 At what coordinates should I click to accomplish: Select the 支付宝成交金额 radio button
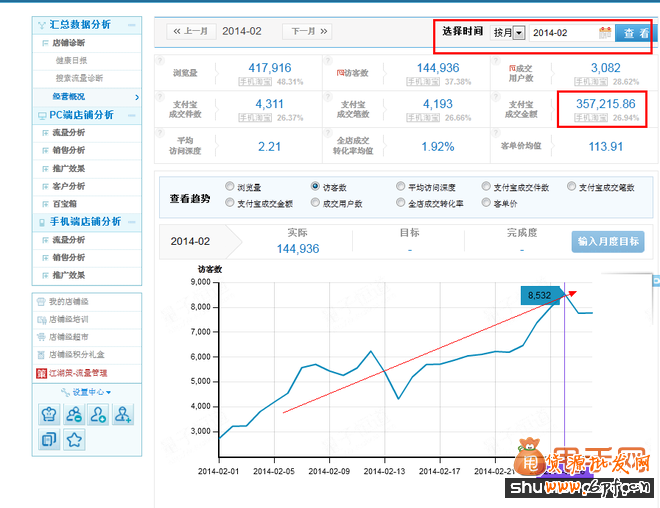click(230, 203)
